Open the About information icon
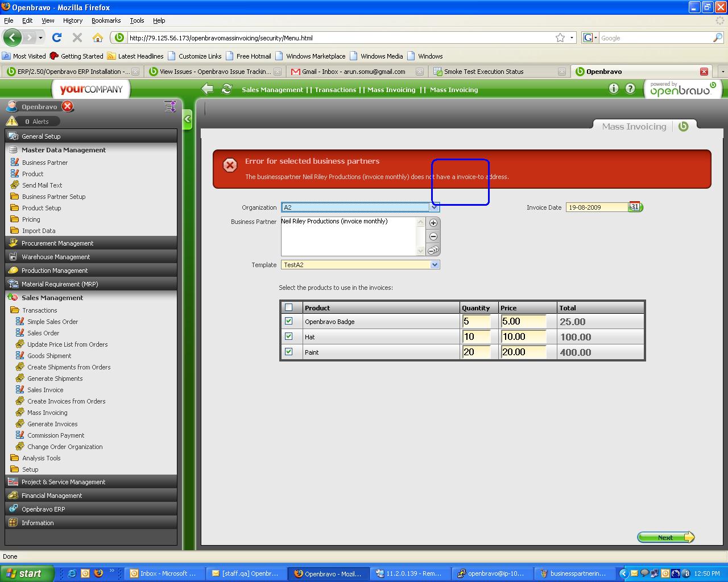Screen dimensions: 728x582 [613, 89]
